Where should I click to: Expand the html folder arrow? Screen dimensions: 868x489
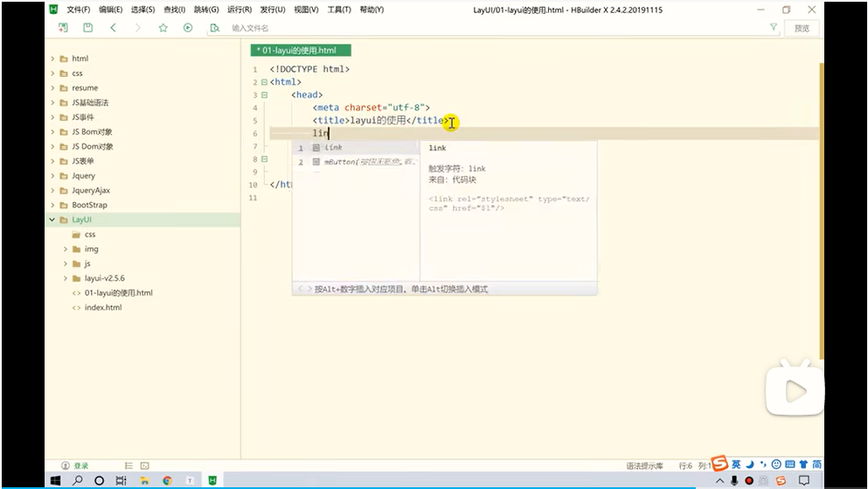[52, 58]
